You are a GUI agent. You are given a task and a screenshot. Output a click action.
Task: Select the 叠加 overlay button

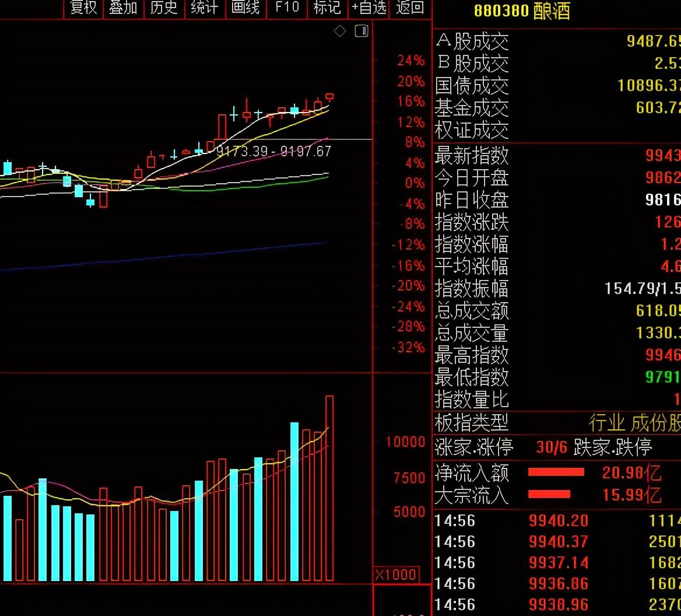(x=124, y=8)
